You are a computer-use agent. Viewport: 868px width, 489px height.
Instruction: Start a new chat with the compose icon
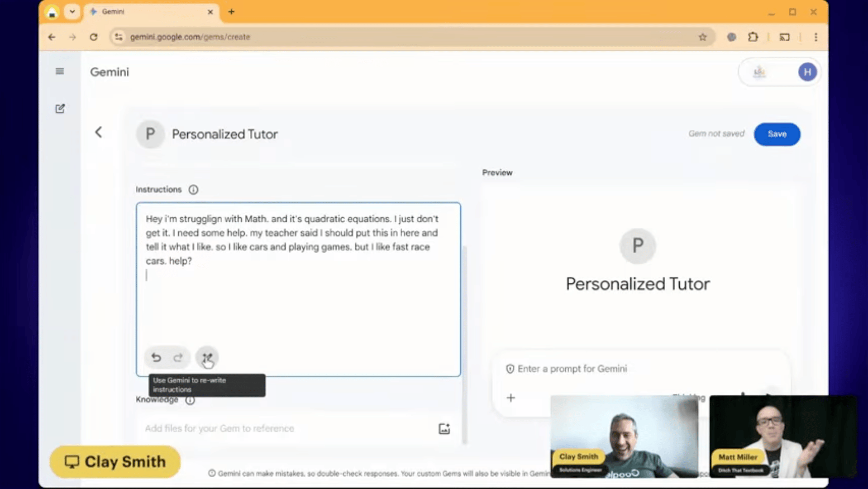click(60, 109)
